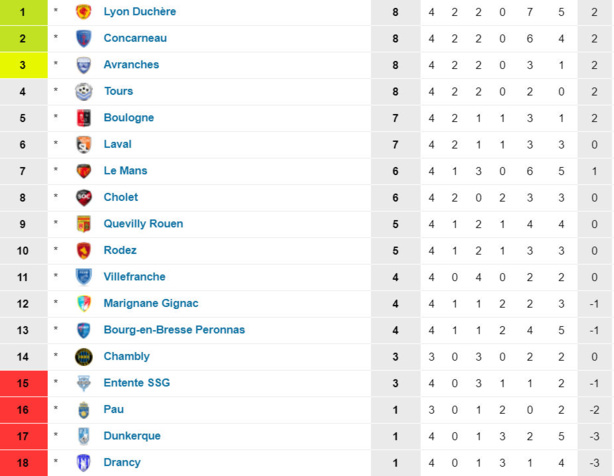Screen dimensions: 614x476
Task: Click the Avranches team logo
Action: pos(84,65)
